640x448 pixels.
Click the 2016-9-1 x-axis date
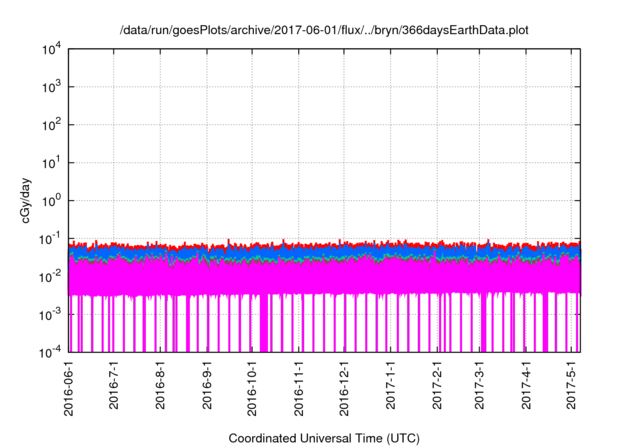(x=207, y=385)
